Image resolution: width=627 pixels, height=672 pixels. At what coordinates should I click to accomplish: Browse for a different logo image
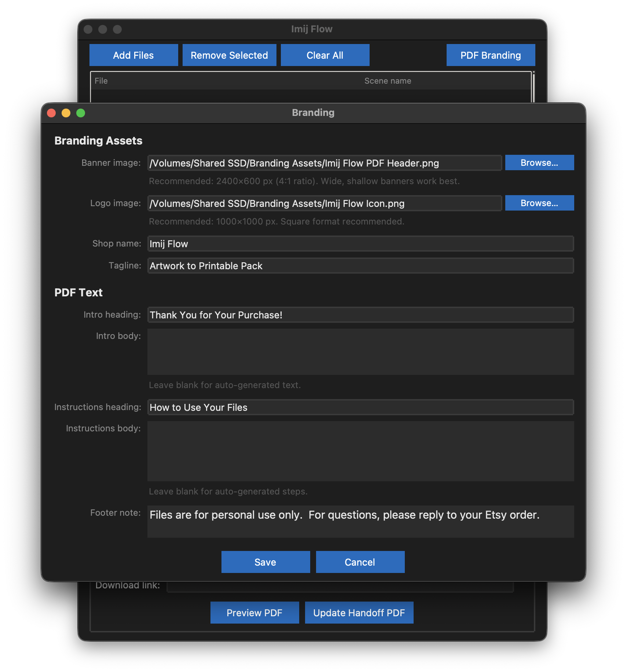click(x=539, y=203)
